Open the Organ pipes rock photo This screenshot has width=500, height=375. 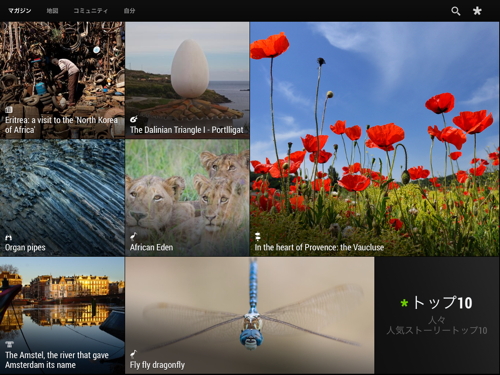pyautogui.click(x=62, y=198)
